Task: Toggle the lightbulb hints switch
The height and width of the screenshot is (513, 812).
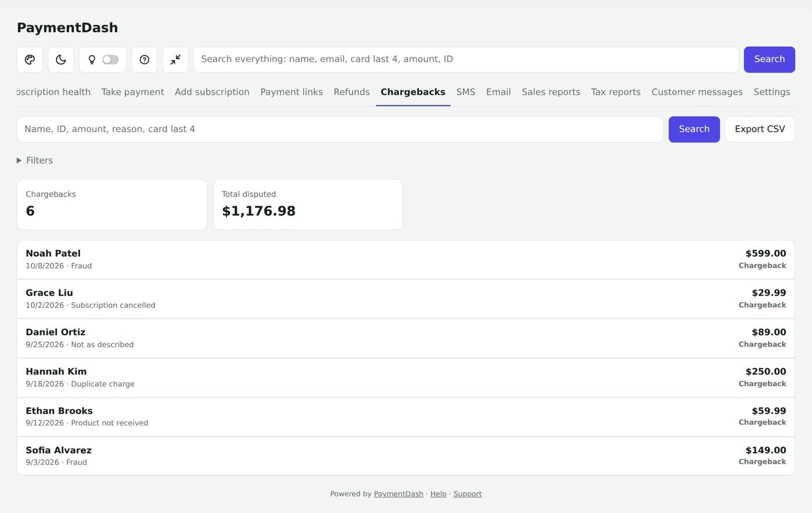Action: pyautogui.click(x=110, y=60)
